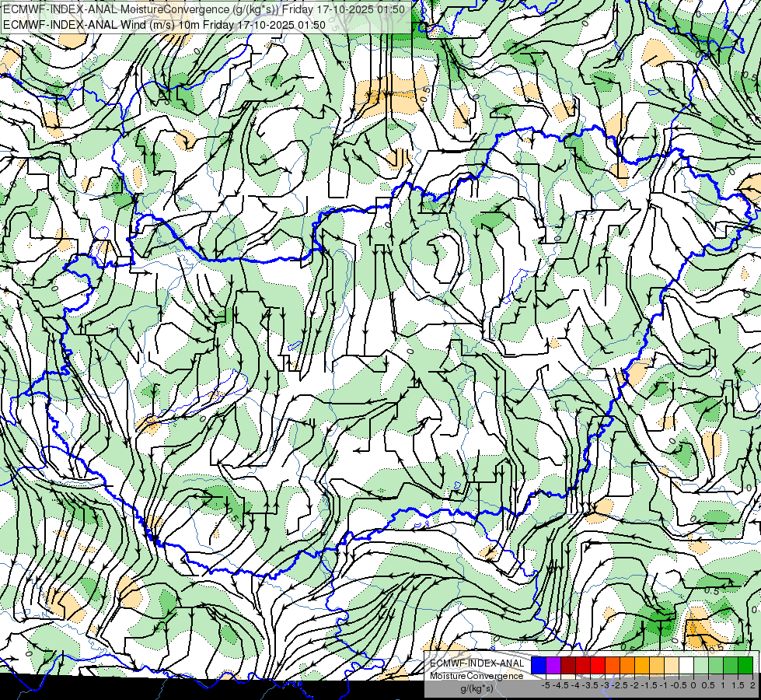Click the 1 legend tick label

tap(723, 685)
